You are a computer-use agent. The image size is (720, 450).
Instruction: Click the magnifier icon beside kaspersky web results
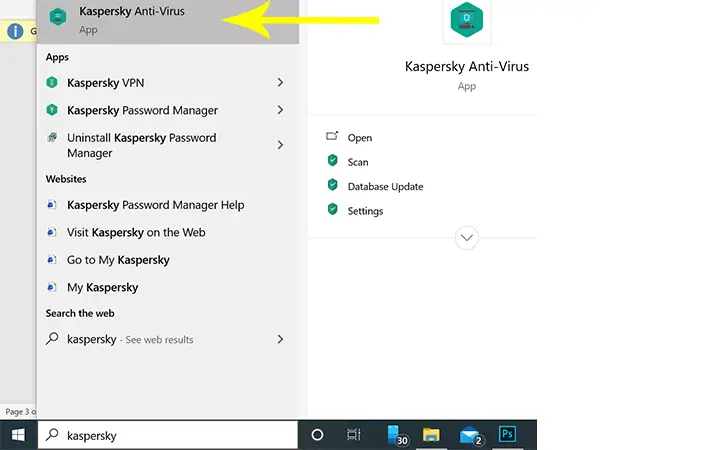tap(52, 339)
